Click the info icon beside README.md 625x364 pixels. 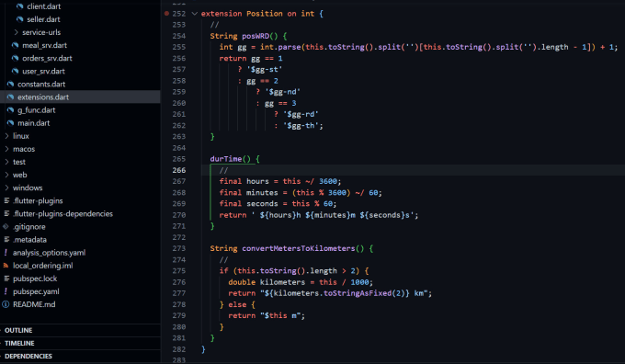pyautogui.click(x=6, y=304)
